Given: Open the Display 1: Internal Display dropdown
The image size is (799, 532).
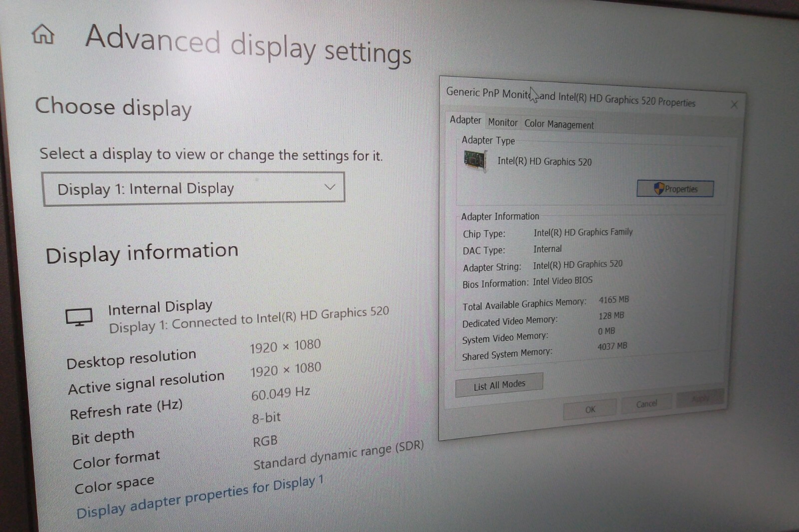Looking at the screenshot, I should [x=194, y=189].
